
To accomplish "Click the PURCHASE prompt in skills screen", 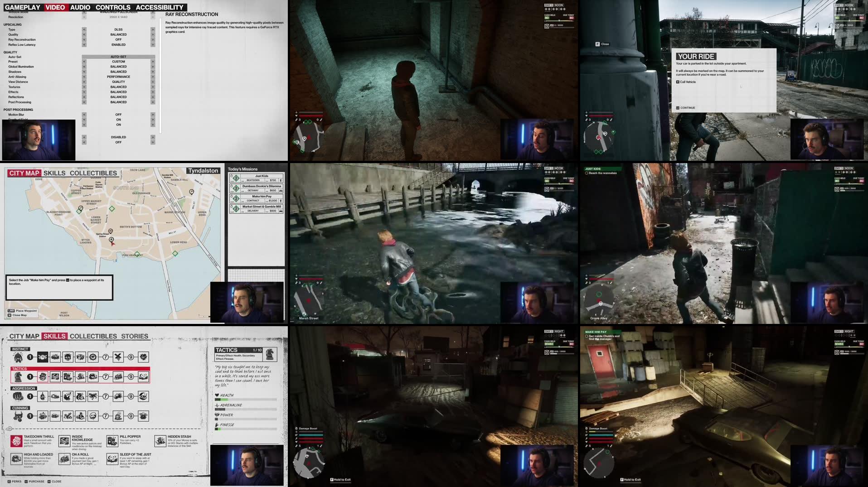I will [x=34, y=481].
